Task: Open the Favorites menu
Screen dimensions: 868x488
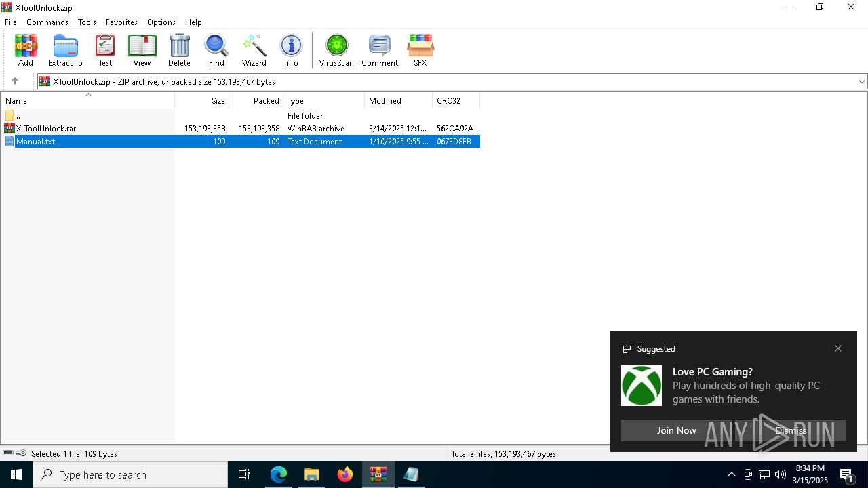Action: point(121,22)
